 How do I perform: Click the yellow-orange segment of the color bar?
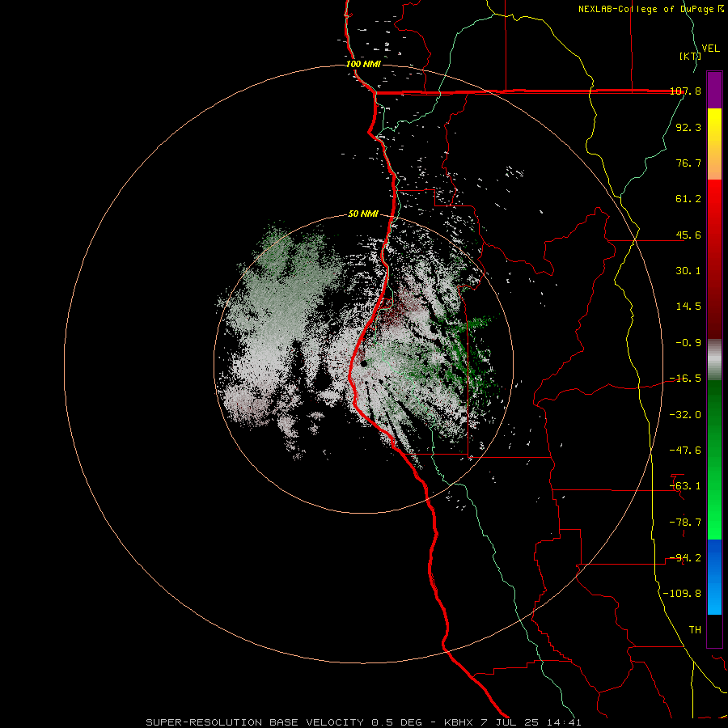(x=714, y=144)
